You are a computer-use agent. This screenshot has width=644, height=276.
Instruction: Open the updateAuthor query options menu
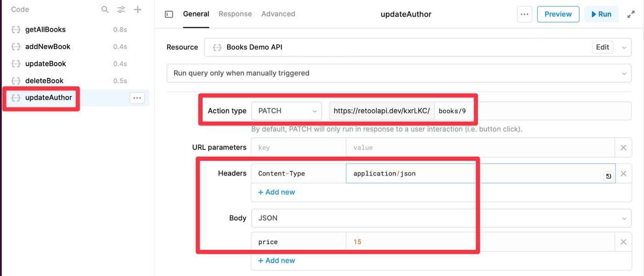point(137,98)
